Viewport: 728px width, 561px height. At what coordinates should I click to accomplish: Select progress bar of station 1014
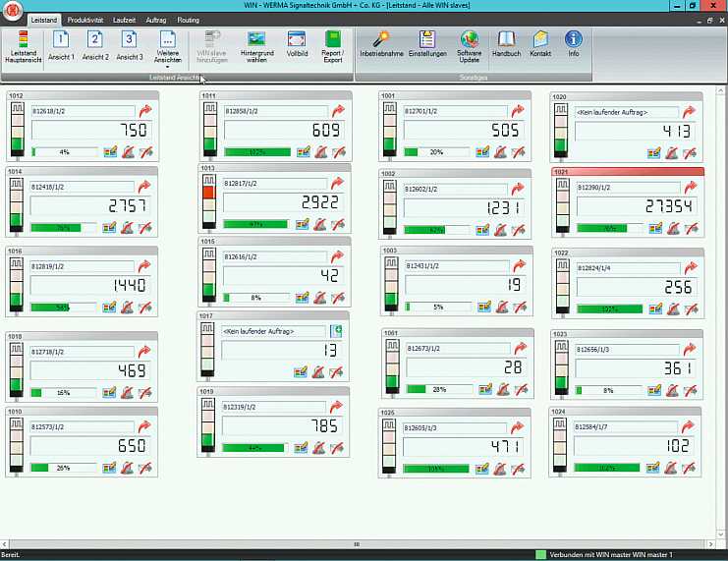point(65,228)
